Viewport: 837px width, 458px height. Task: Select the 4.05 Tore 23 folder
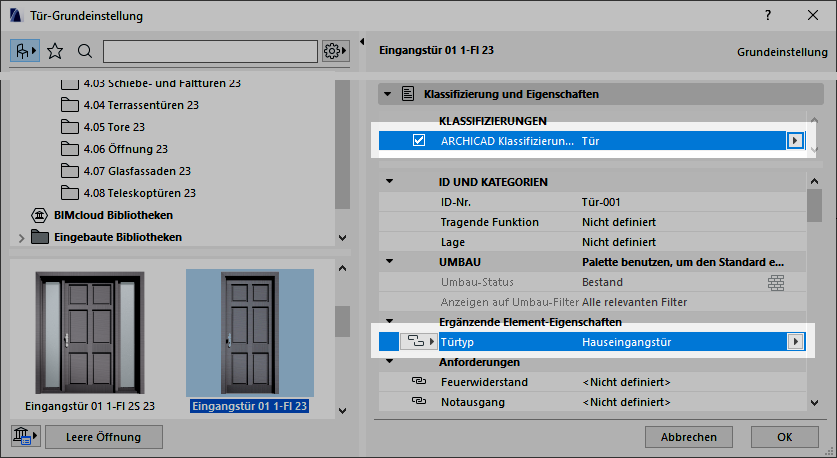(114, 127)
